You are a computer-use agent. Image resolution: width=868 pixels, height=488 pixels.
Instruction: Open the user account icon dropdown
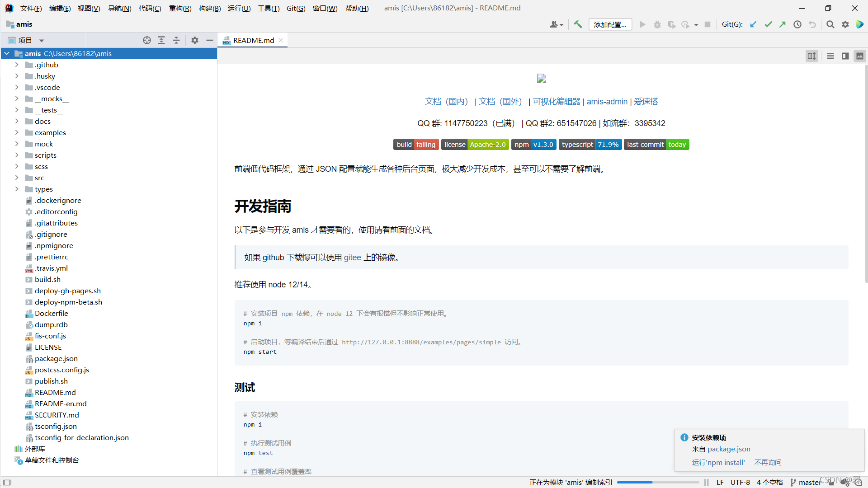[x=556, y=24]
